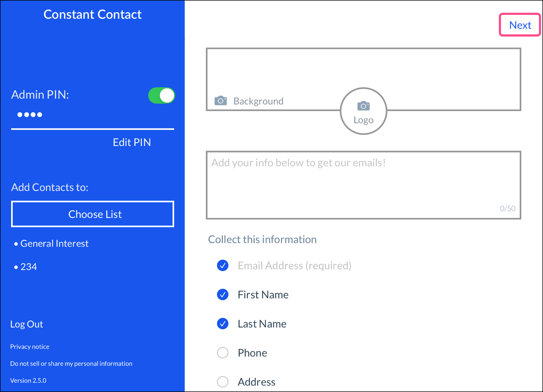This screenshot has width=543, height=392.
Task: Click Edit PIN
Action: (132, 142)
